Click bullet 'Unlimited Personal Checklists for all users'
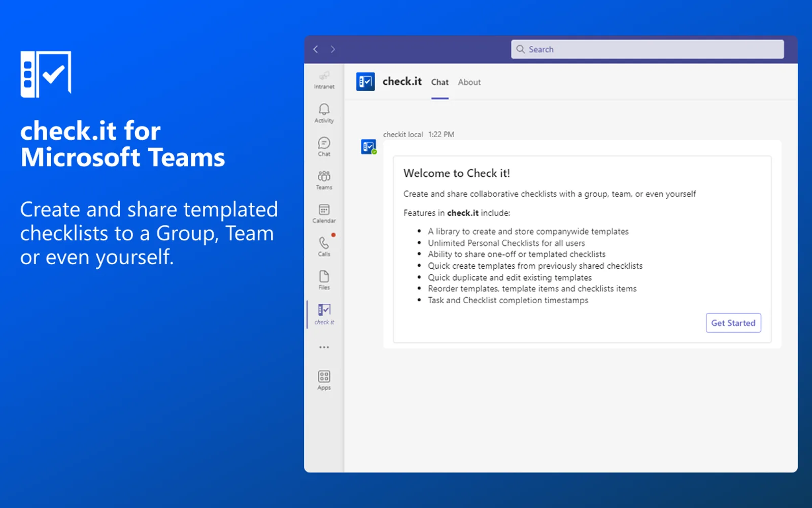 tap(506, 243)
